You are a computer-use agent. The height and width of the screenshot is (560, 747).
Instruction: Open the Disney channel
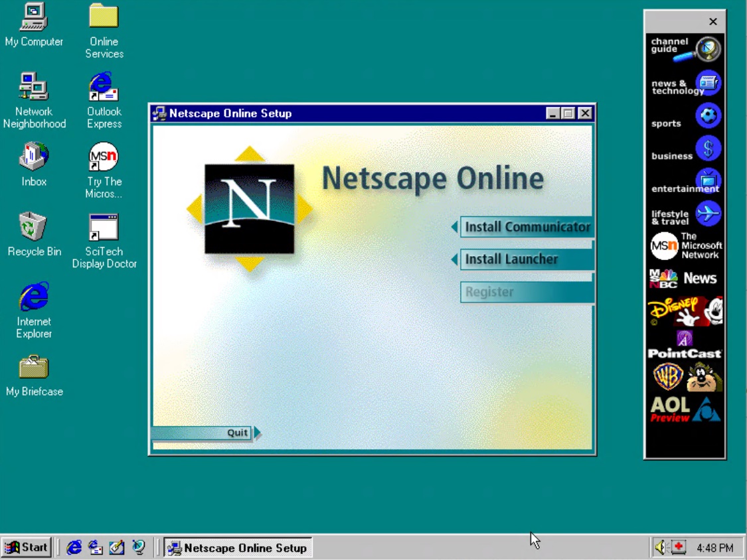coord(685,311)
